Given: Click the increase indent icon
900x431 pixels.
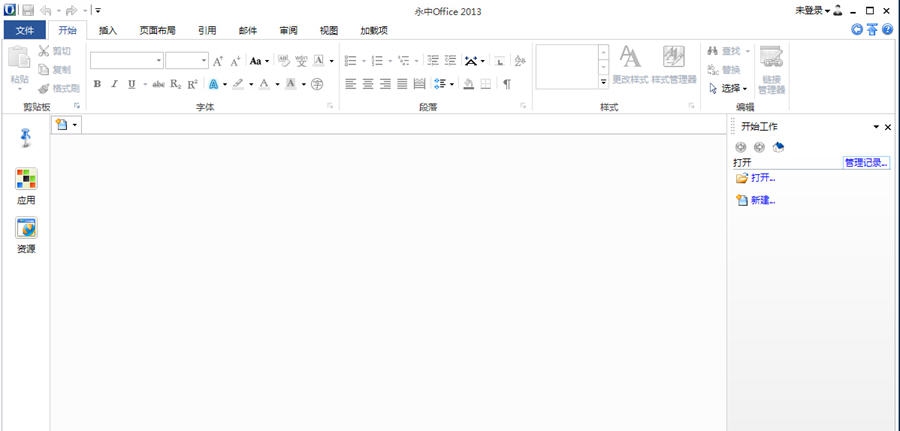Looking at the screenshot, I should [451, 61].
